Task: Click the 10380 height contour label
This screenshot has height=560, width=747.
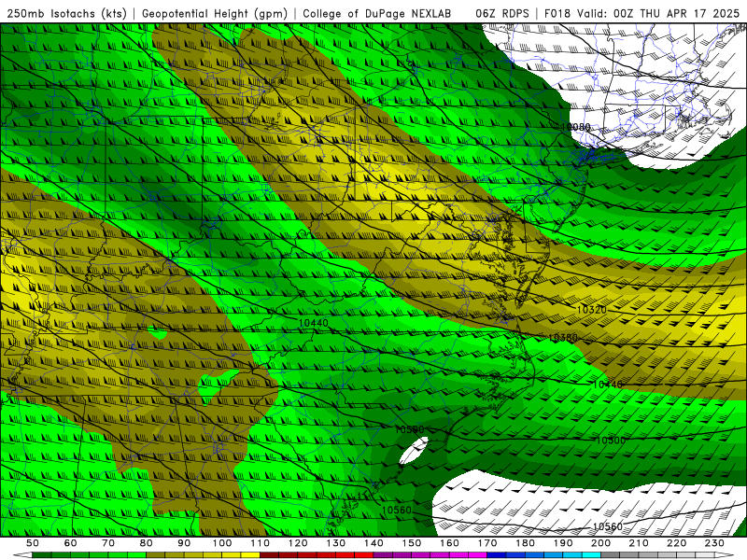Action: [563, 338]
